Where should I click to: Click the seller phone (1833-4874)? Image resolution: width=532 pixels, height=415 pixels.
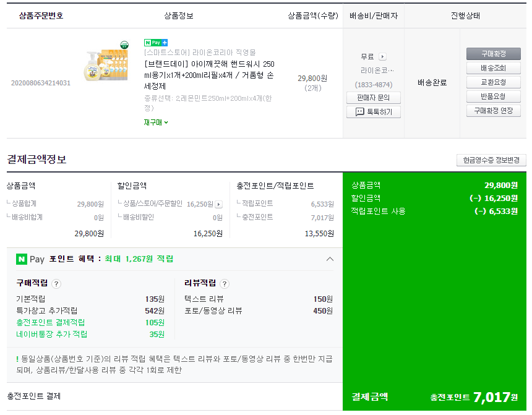coord(374,85)
